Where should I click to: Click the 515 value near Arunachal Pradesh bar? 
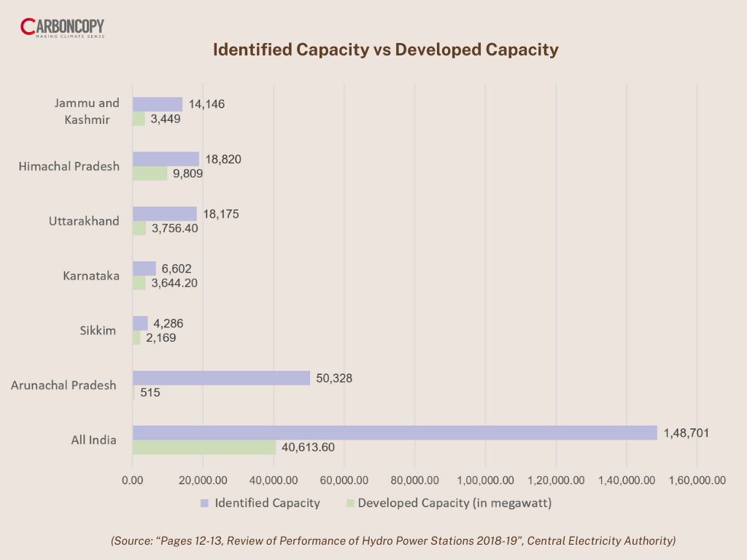click(x=148, y=393)
